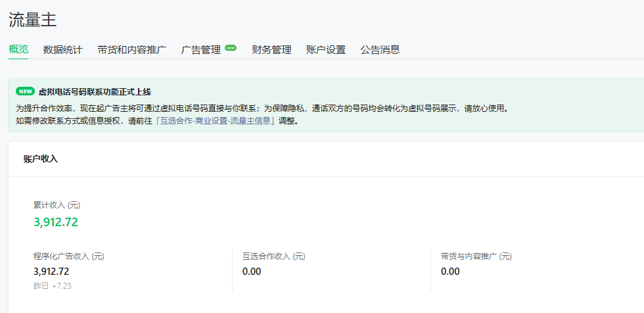The width and height of the screenshot is (644, 313).
Task: Click the notice line starting 为提升合作效率
Action: coord(262,109)
